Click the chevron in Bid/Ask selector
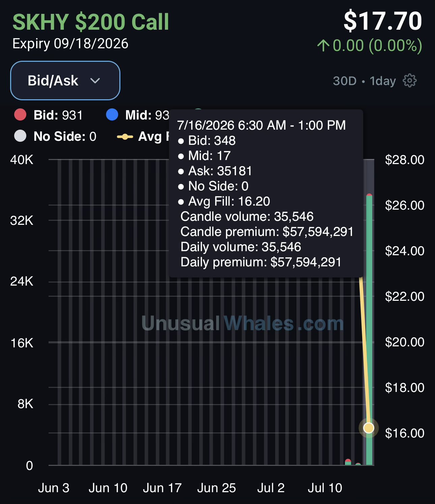The width and height of the screenshot is (435, 504). point(95,81)
